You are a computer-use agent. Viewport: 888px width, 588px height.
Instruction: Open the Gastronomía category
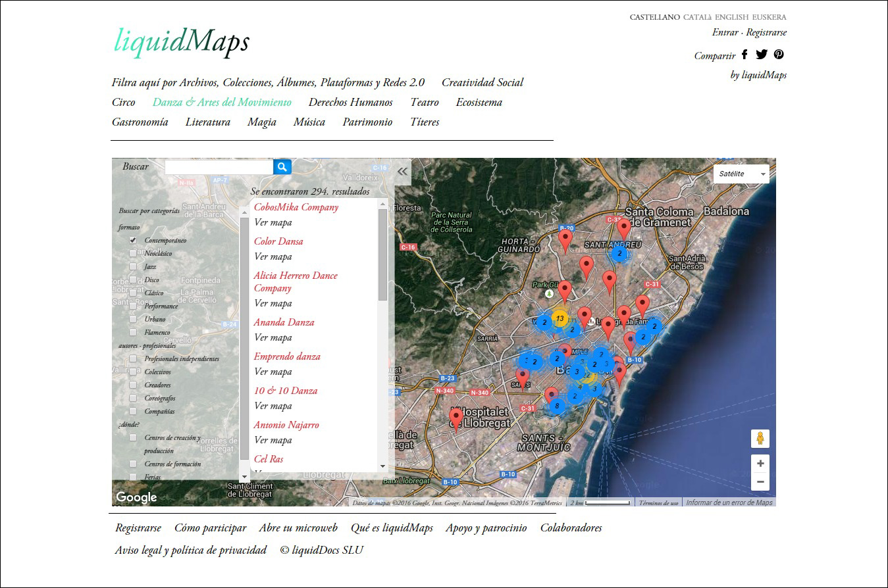(140, 122)
